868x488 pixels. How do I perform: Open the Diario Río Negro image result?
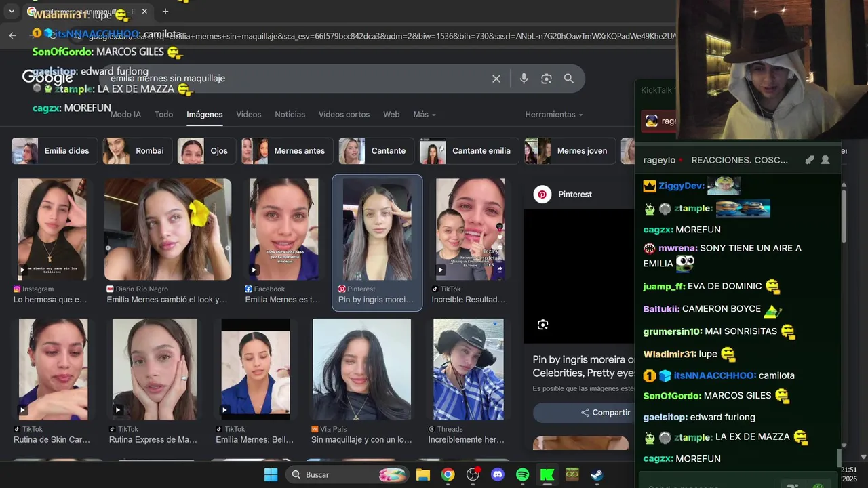[167, 229]
